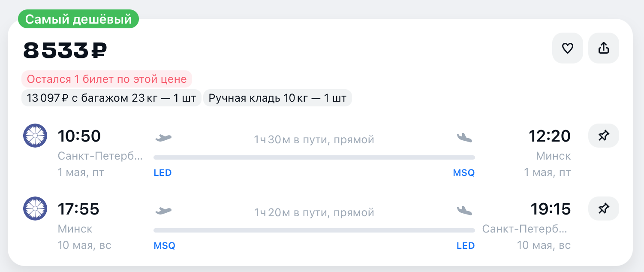The image size is (644, 272).
Task: Click the Ручная кладь 10 кг chip
Action: pos(277,97)
